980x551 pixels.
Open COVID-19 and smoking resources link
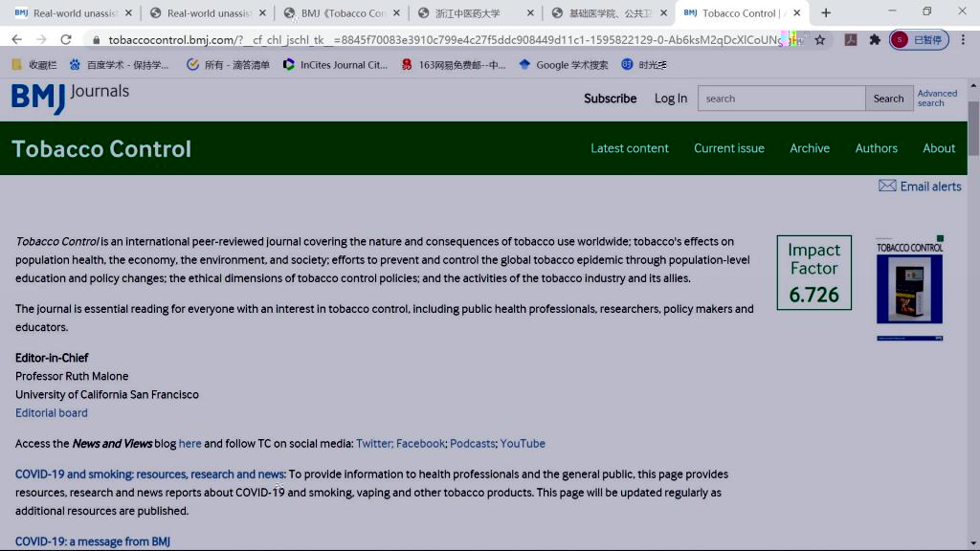[150, 474]
